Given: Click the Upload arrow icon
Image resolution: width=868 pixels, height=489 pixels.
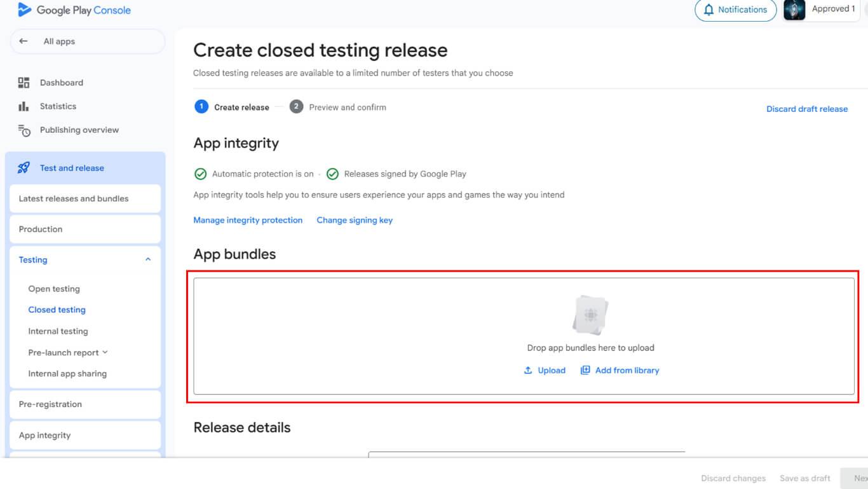Looking at the screenshot, I should (527, 370).
